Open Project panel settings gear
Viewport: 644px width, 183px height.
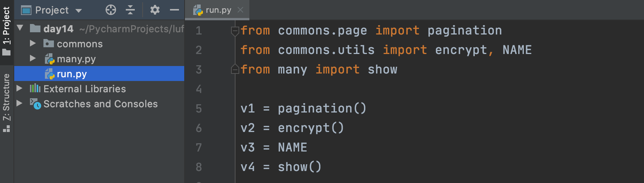(x=155, y=10)
